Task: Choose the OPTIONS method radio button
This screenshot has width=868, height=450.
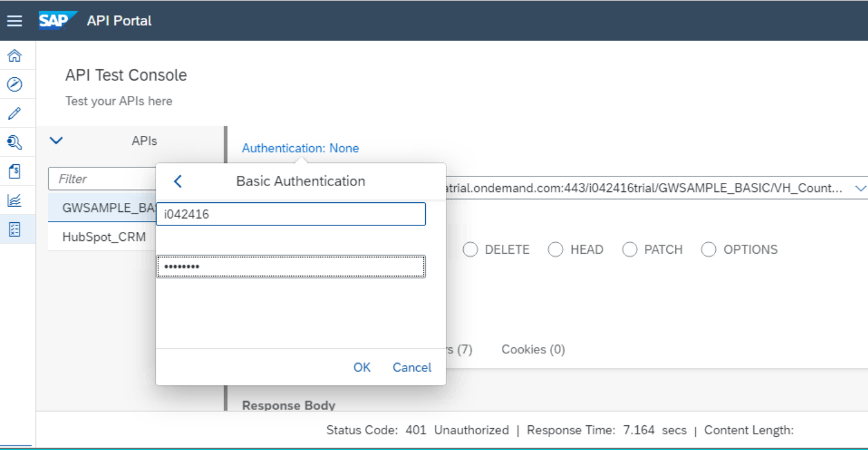Action: coord(709,249)
